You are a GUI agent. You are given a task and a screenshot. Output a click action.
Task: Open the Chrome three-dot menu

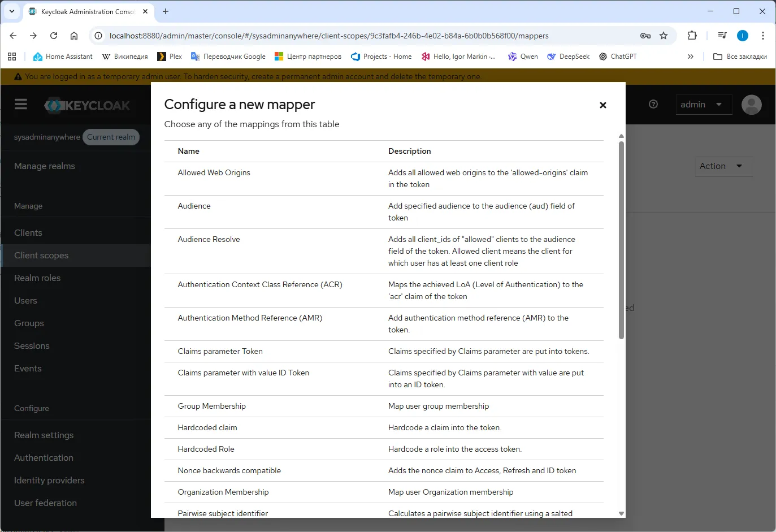pyautogui.click(x=762, y=36)
